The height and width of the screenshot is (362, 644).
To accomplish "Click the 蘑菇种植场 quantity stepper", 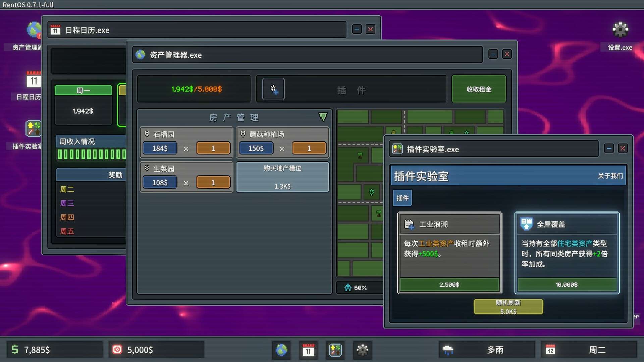I will click(309, 148).
